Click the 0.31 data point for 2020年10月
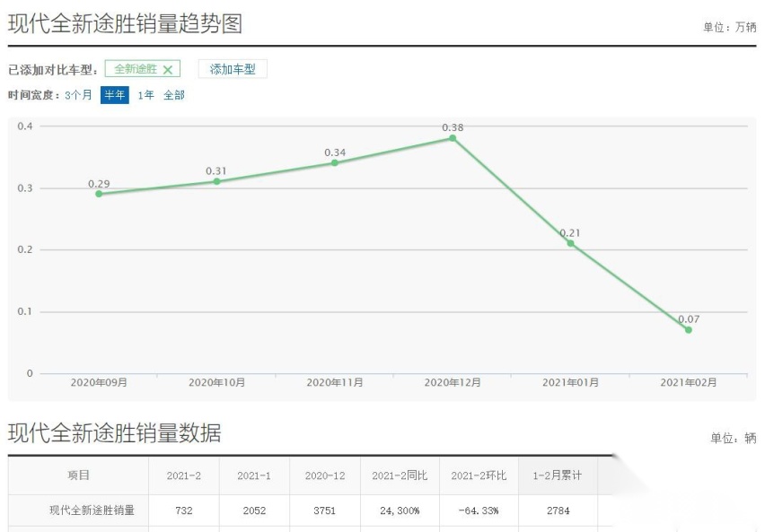 216,181
